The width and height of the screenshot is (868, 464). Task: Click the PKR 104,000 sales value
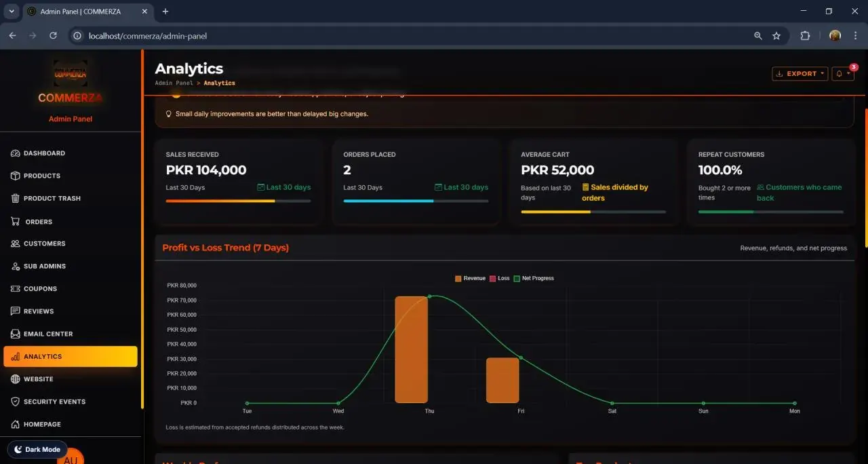point(206,170)
